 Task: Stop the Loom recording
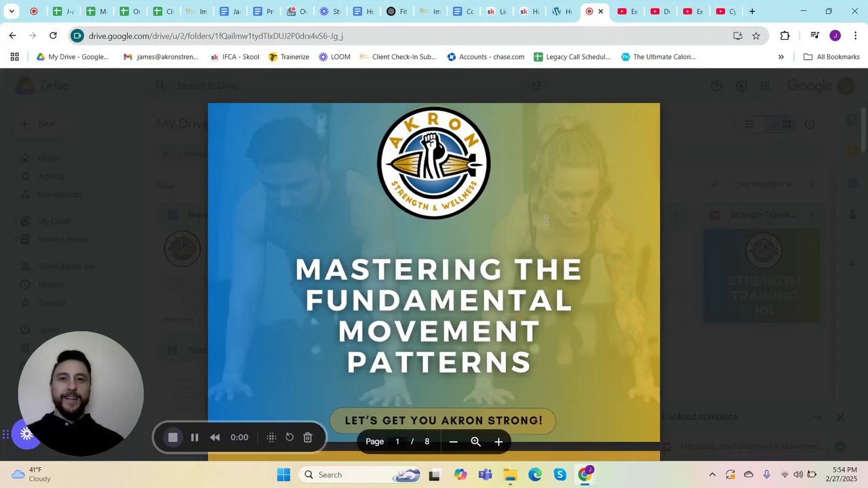[173, 437]
